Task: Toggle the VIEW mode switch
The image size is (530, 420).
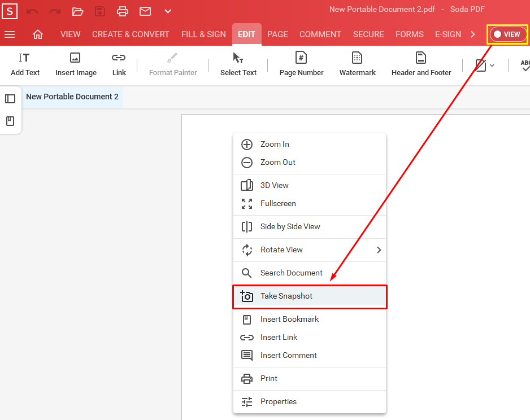Action: pos(507,34)
